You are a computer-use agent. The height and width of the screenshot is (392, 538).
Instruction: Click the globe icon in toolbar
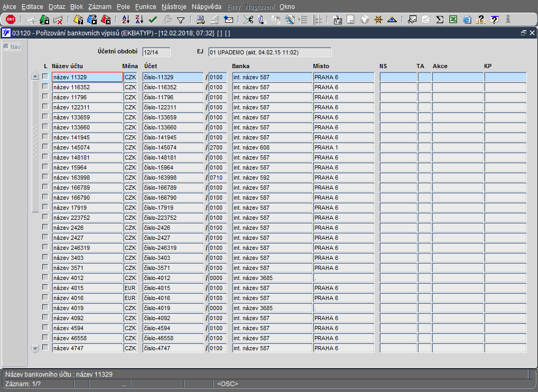click(x=365, y=20)
